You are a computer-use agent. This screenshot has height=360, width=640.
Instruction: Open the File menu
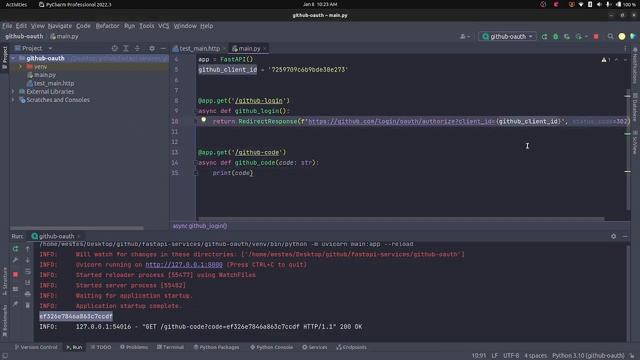coord(7,26)
